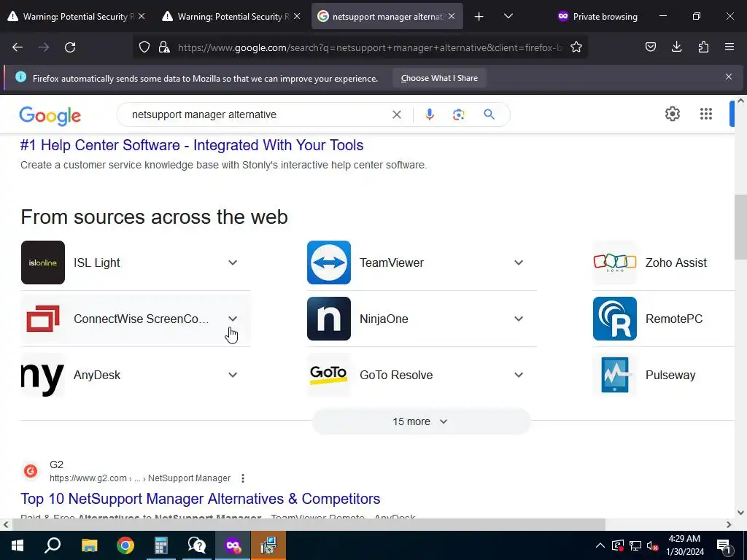Click the Zoho Assist logo
Viewport: 747px width, 560px height.
tap(614, 262)
